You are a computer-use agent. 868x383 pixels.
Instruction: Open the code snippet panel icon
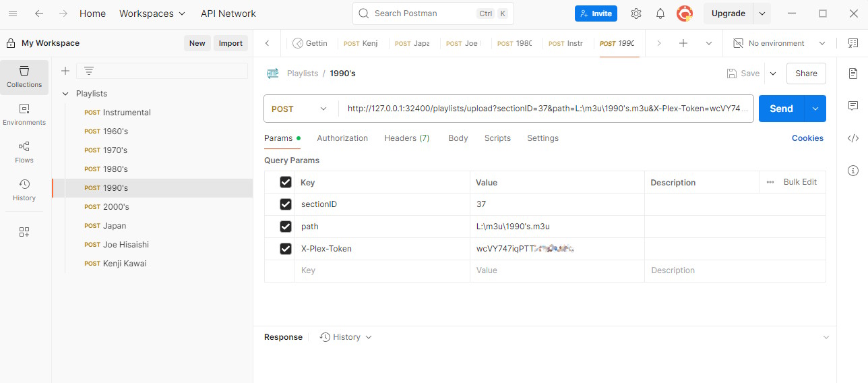[852, 138]
